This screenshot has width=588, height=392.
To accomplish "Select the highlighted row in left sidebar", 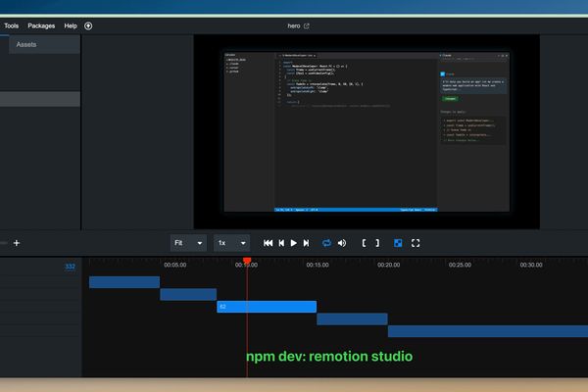I will click(40, 99).
